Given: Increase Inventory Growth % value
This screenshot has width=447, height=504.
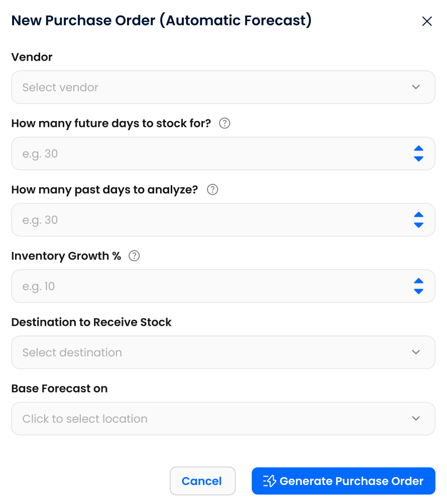Looking at the screenshot, I should (x=419, y=281).
